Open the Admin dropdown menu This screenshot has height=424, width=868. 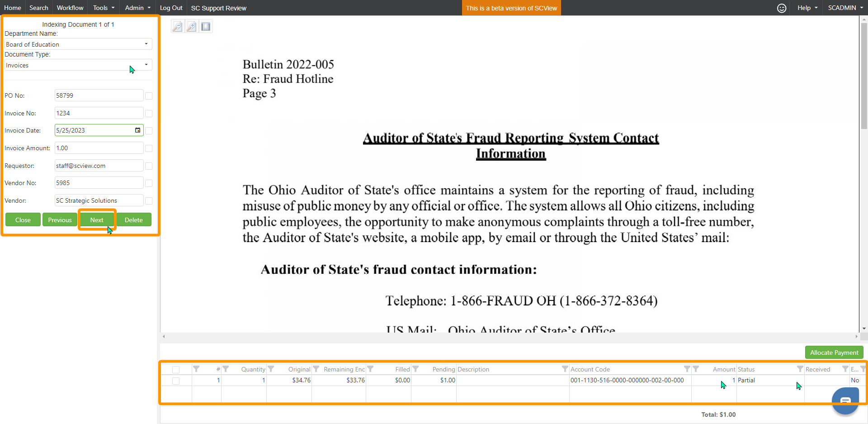click(x=138, y=8)
